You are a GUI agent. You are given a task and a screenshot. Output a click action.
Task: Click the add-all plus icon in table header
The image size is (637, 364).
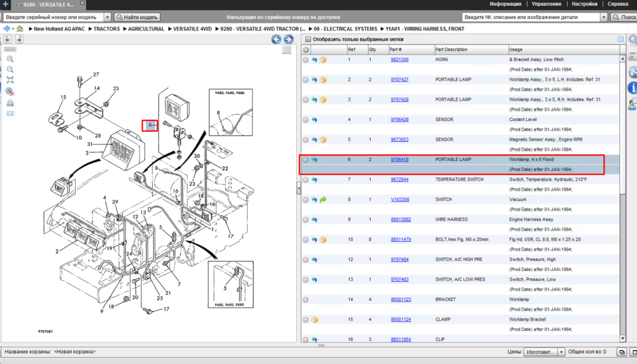[306, 50]
